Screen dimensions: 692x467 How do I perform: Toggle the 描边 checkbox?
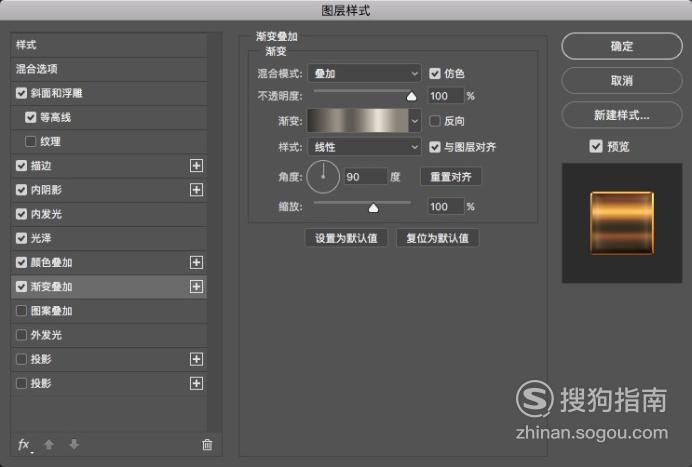21,166
